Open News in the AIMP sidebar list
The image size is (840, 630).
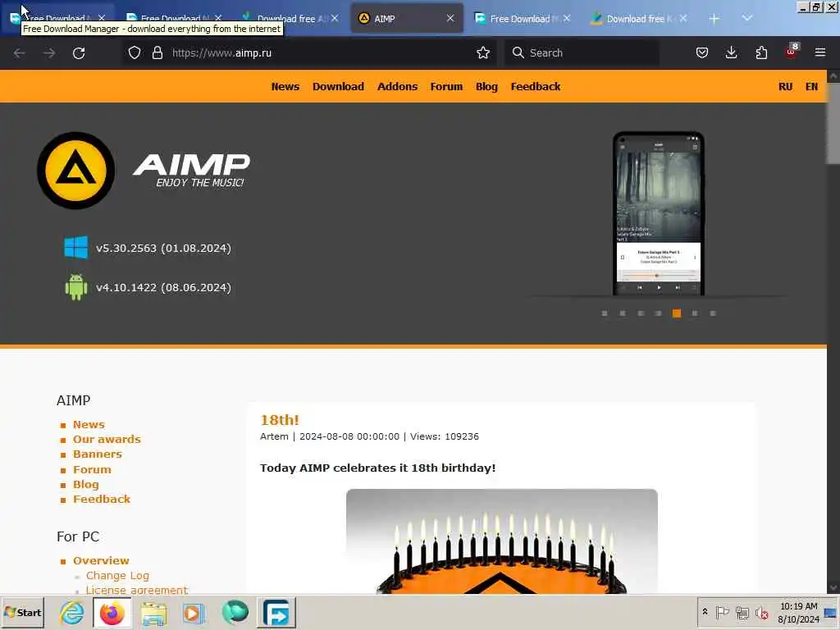(89, 424)
